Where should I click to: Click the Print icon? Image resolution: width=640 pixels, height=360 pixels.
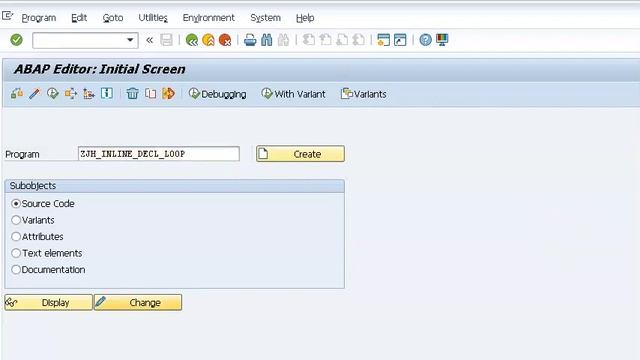pyautogui.click(x=250, y=40)
